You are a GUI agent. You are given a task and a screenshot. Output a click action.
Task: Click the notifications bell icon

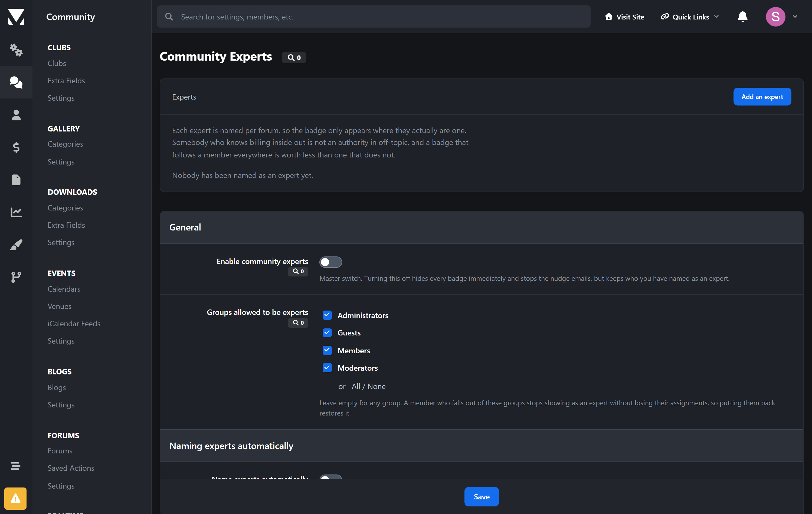point(742,17)
